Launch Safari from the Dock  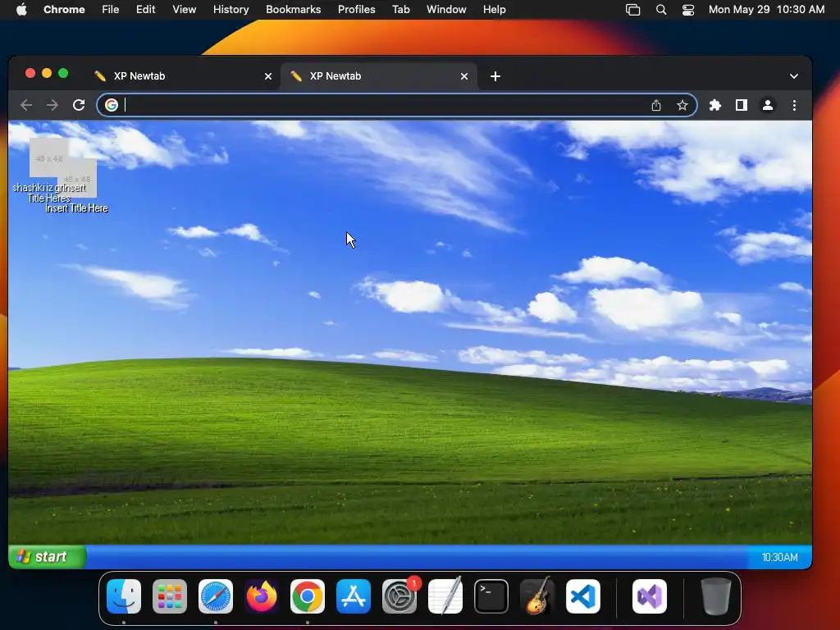click(216, 596)
